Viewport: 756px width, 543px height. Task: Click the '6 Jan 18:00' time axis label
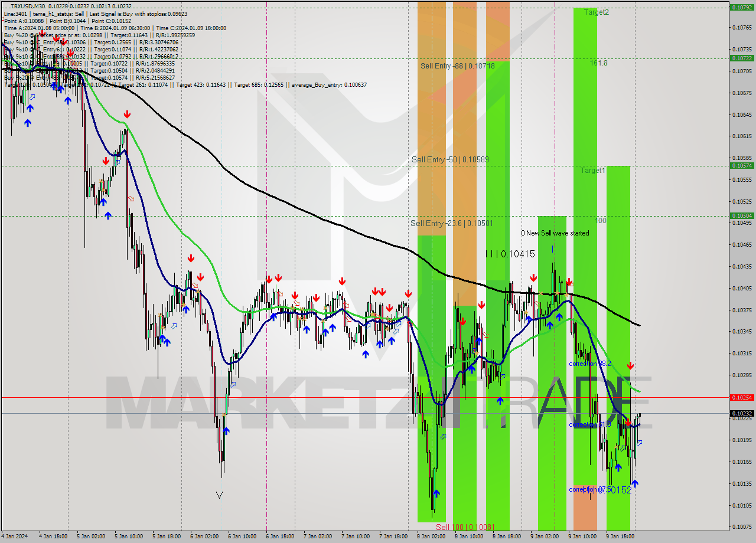click(280, 537)
